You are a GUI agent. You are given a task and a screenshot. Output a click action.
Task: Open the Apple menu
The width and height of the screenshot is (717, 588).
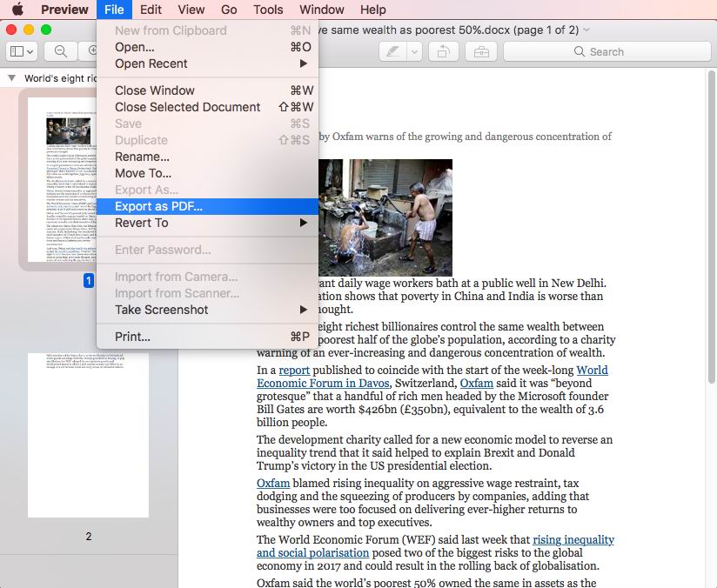(17, 10)
